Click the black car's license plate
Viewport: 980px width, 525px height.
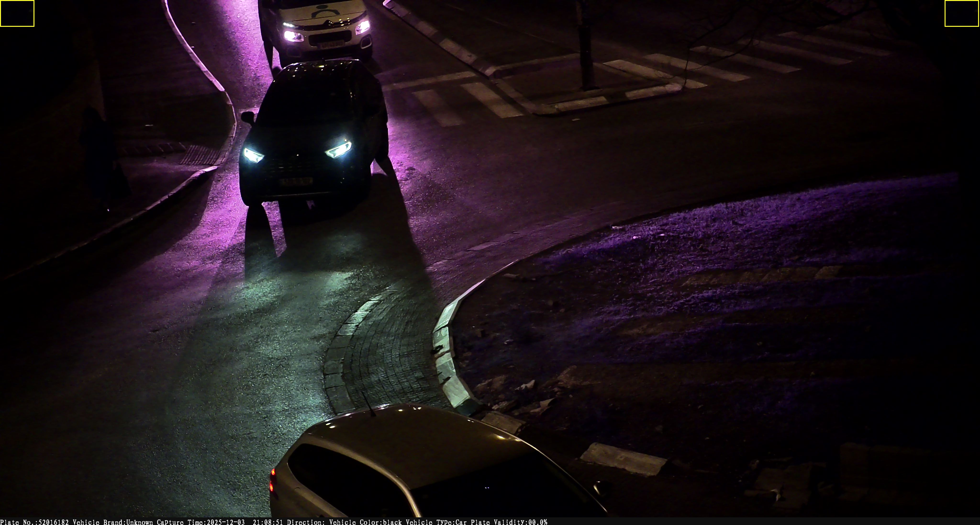[296, 182]
